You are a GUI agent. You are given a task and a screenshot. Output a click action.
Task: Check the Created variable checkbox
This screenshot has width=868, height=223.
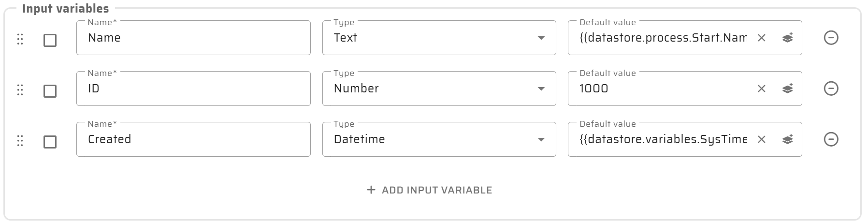(50, 142)
